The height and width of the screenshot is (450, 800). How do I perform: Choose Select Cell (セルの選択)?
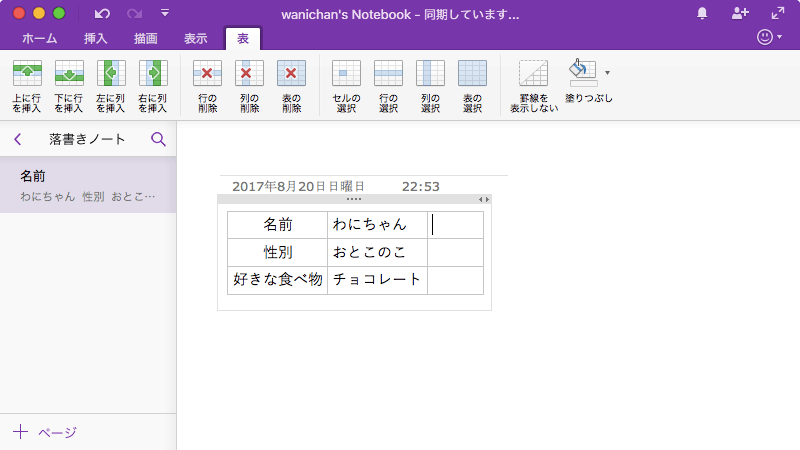346,86
